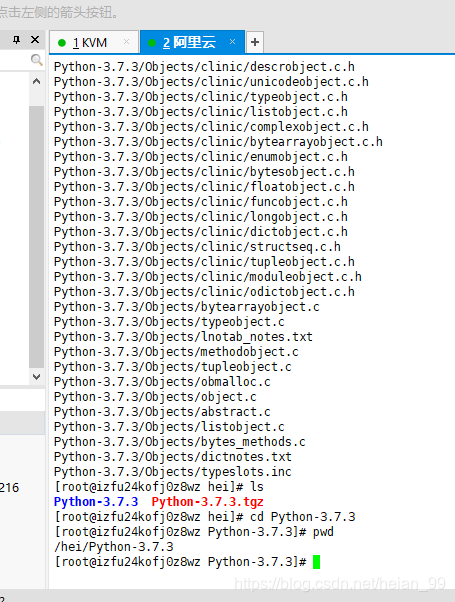Click the green terminal cursor block
Screen dimensions: 455x602
(316, 562)
